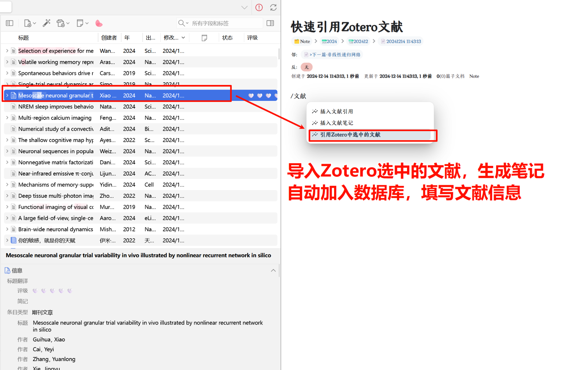Open the new item dropdown arrow

click(34, 23)
